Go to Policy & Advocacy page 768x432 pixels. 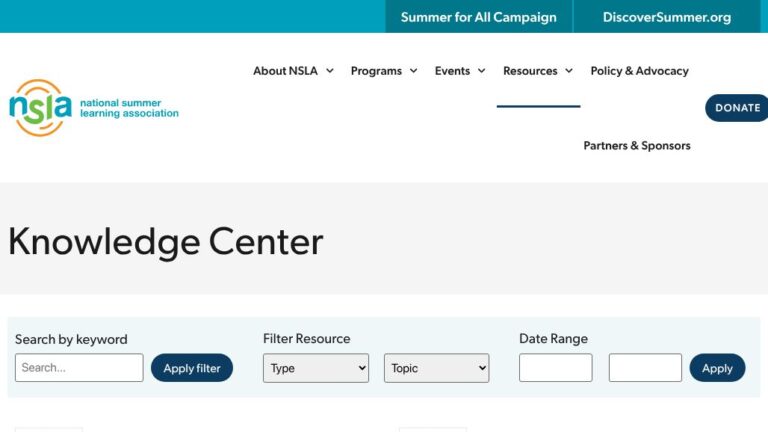(x=639, y=71)
